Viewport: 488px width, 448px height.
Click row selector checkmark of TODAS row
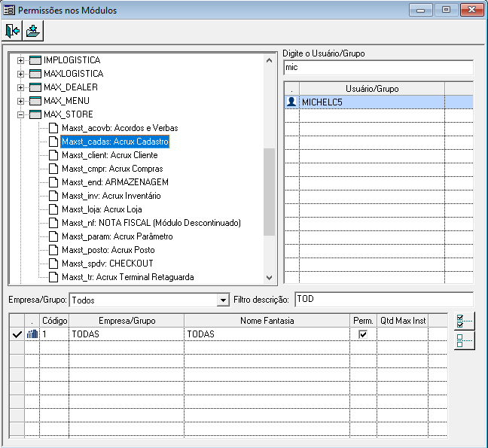coord(17,334)
